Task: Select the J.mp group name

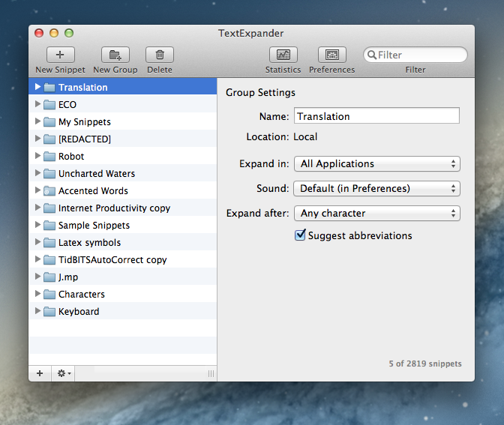Action: click(x=68, y=277)
